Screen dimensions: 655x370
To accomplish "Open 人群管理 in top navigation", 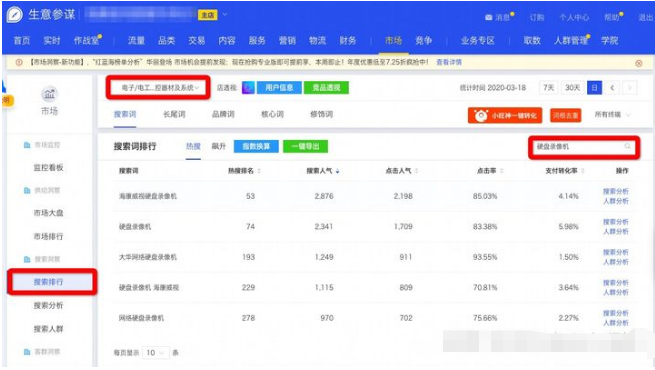I will (571, 41).
